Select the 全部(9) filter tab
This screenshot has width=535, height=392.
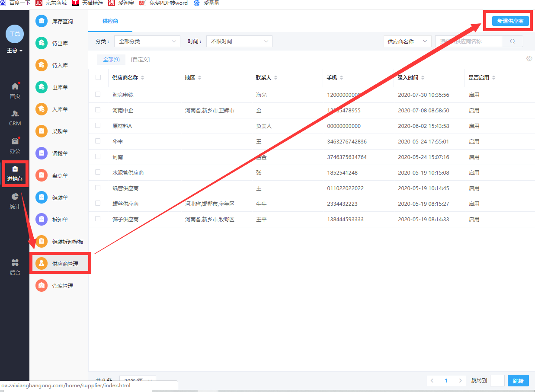point(111,59)
